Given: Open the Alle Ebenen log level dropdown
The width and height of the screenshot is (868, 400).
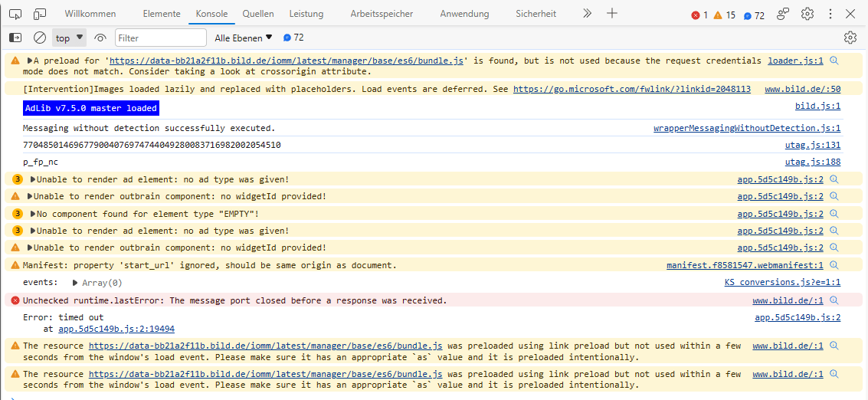Looking at the screenshot, I should 244,38.
